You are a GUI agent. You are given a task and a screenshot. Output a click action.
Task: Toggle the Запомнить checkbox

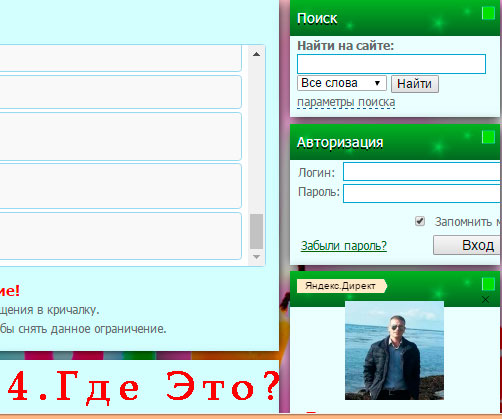(x=420, y=221)
